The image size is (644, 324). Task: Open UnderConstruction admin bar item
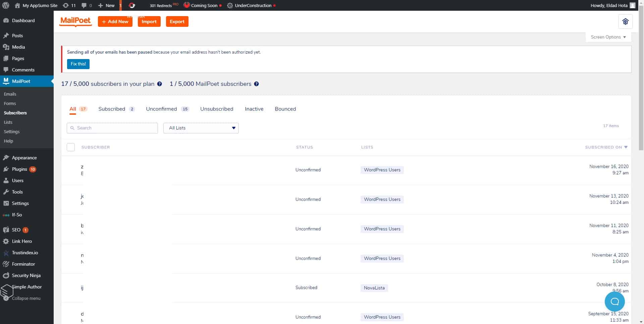coord(251,5)
